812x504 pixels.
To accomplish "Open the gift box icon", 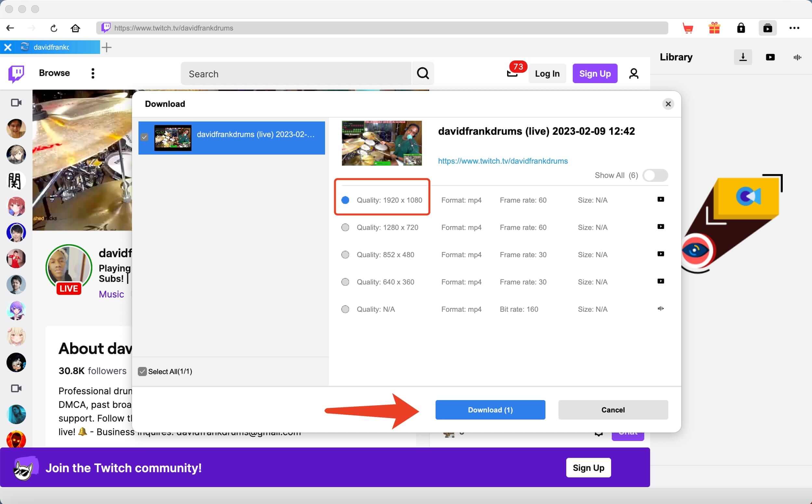I will (714, 28).
